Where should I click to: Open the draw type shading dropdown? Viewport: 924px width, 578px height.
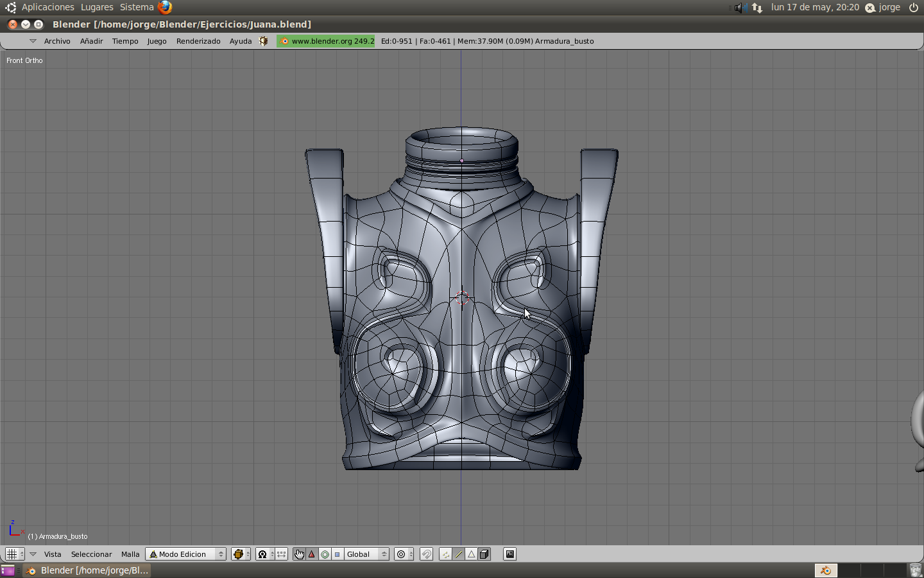point(241,554)
